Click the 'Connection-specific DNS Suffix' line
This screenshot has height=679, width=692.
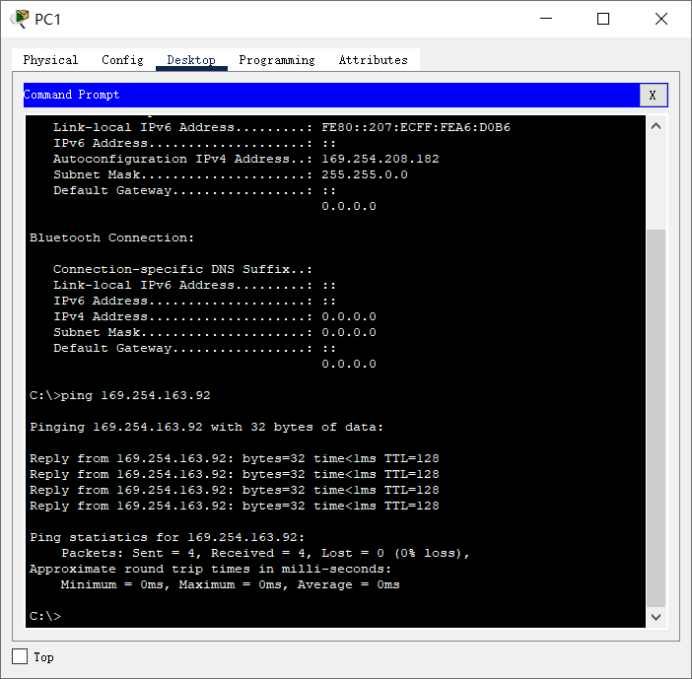[x=183, y=269]
